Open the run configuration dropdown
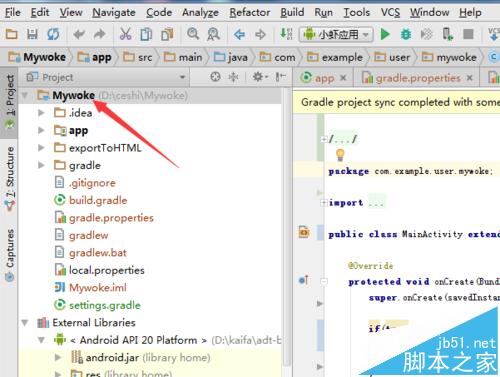Screen dimensions: 500x377 336,34
